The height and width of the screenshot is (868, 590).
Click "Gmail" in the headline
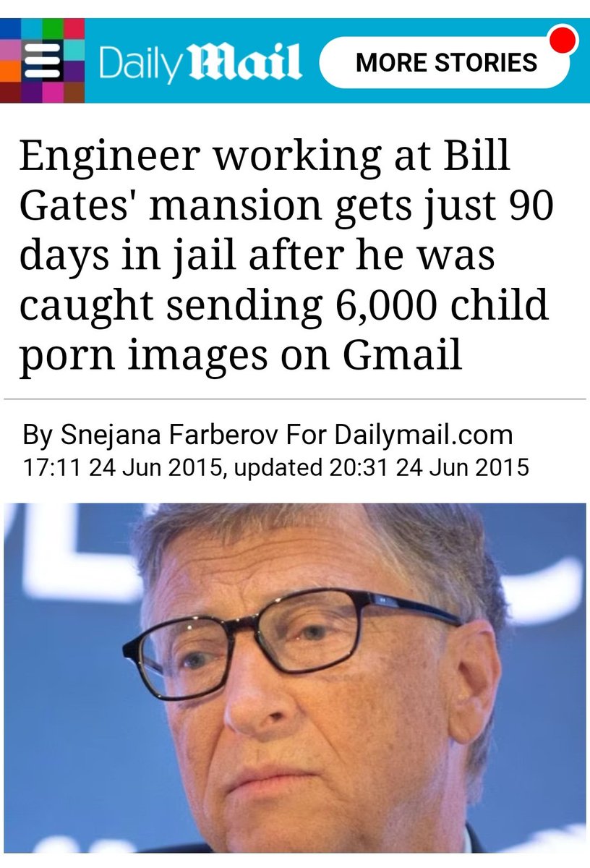tap(402, 356)
